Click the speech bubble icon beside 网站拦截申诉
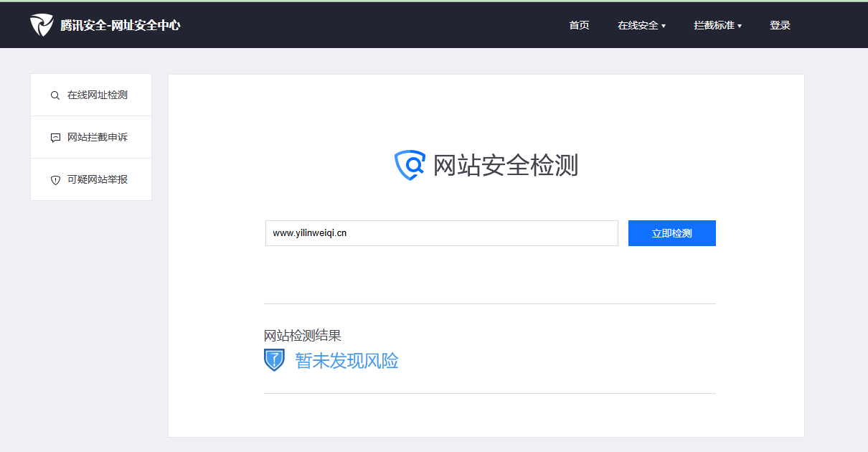868x452 pixels. pos(55,138)
